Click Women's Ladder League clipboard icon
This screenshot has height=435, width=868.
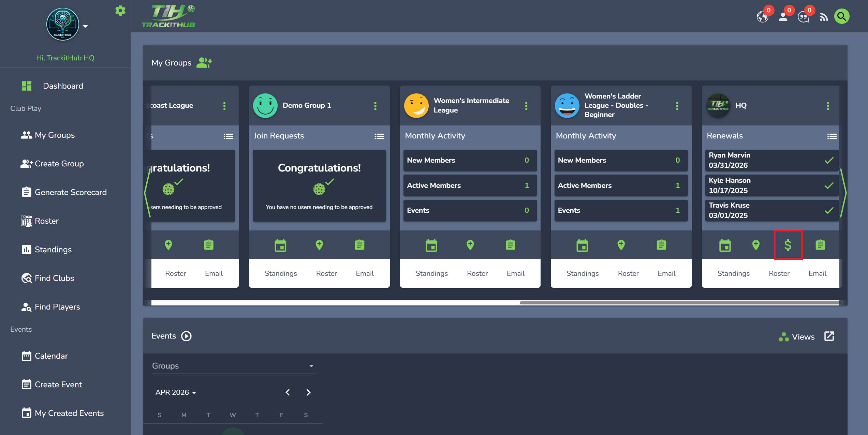click(661, 245)
